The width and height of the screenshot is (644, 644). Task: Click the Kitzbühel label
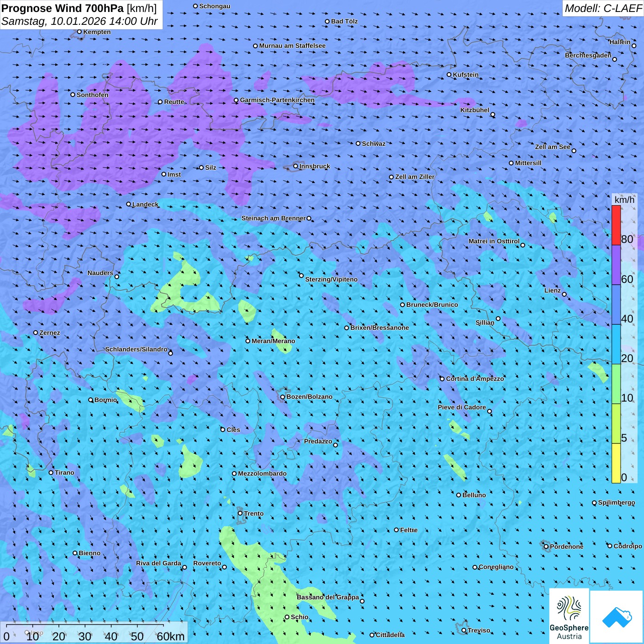pyautogui.click(x=475, y=110)
